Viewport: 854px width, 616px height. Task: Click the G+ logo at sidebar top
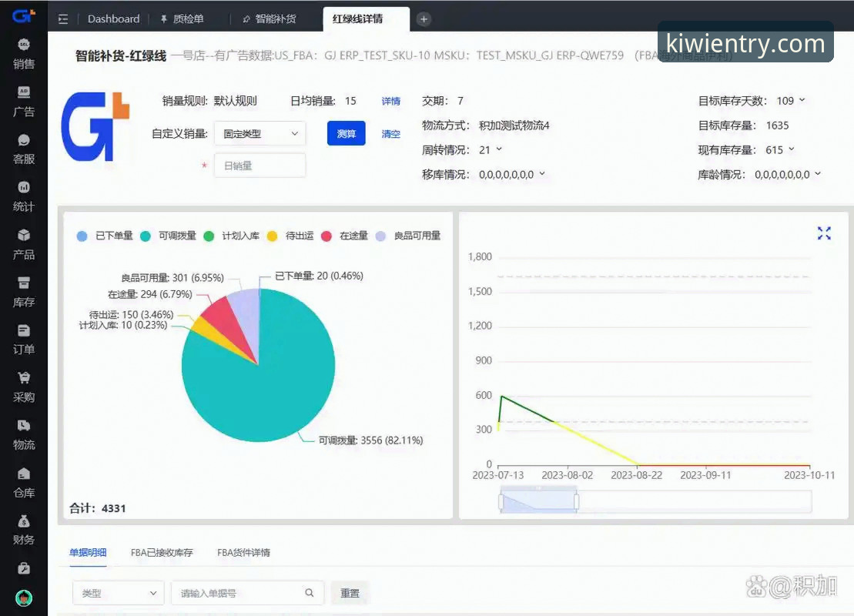[x=23, y=15]
